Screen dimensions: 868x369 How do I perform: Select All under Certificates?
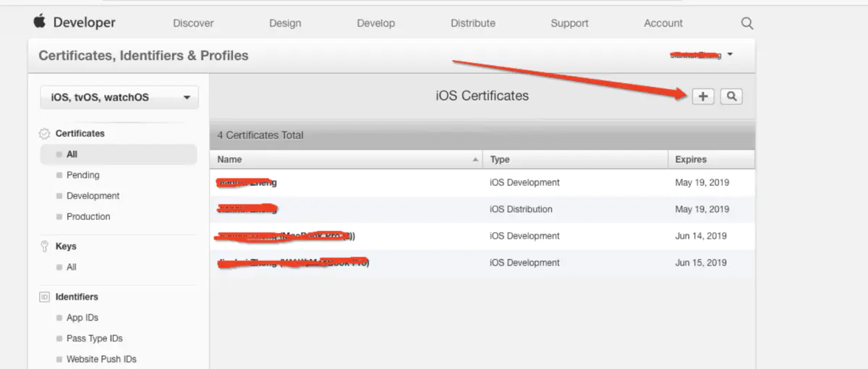[119, 154]
